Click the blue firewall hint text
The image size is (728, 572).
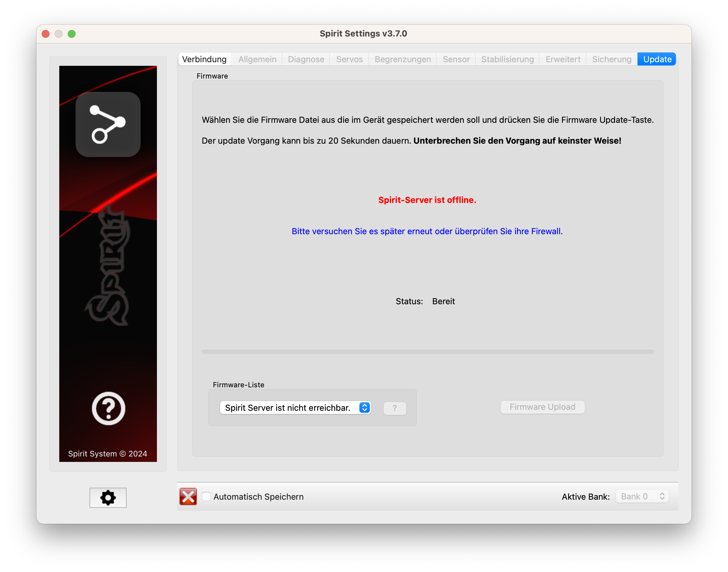pyautogui.click(x=427, y=231)
